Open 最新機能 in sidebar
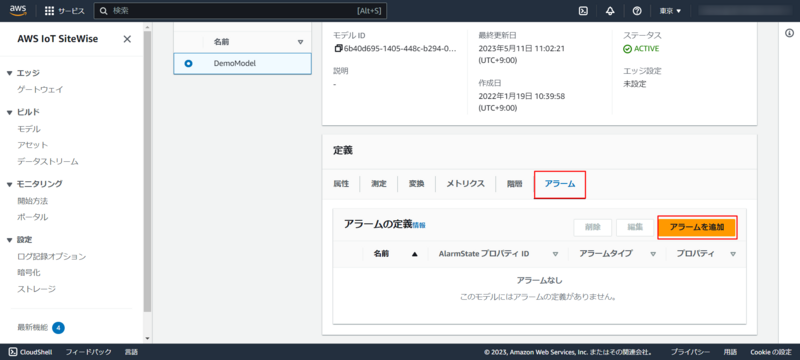 point(33,327)
